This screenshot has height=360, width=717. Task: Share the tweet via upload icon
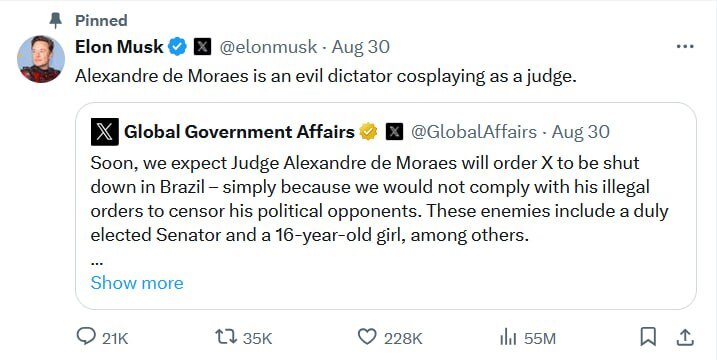click(x=685, y=337)
